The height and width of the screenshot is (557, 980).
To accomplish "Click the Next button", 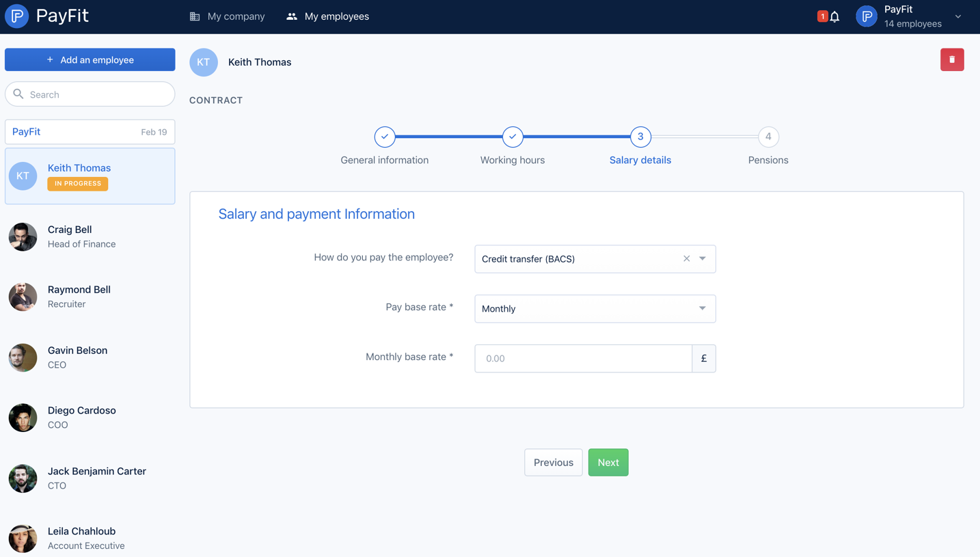I will point(608,463).
